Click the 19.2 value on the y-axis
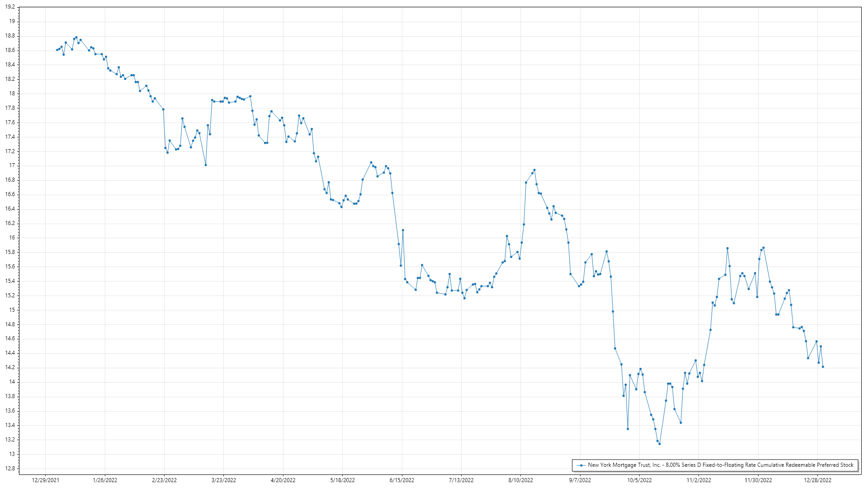868x488 pixels. point(10,7)
